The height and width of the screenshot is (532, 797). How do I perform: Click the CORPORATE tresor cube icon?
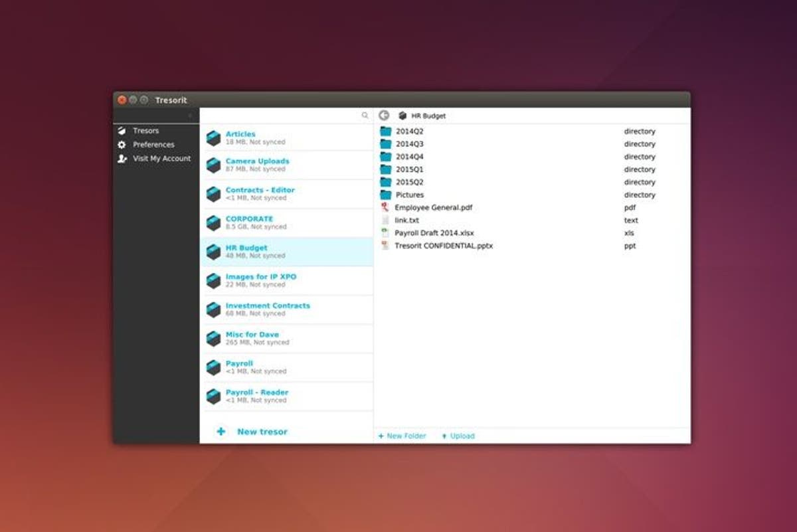pyautogui.click(x=213, y=222)
